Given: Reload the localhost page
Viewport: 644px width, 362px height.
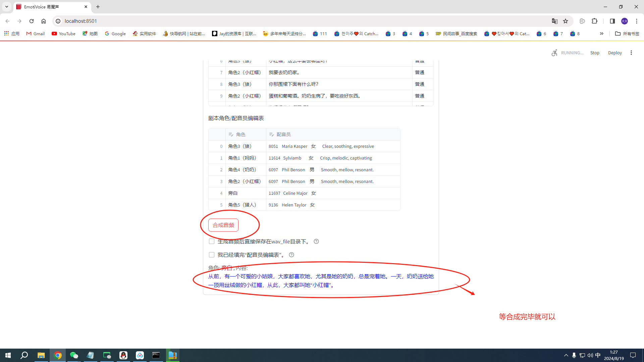Looking at the screenshot, I should coord(32,21).
